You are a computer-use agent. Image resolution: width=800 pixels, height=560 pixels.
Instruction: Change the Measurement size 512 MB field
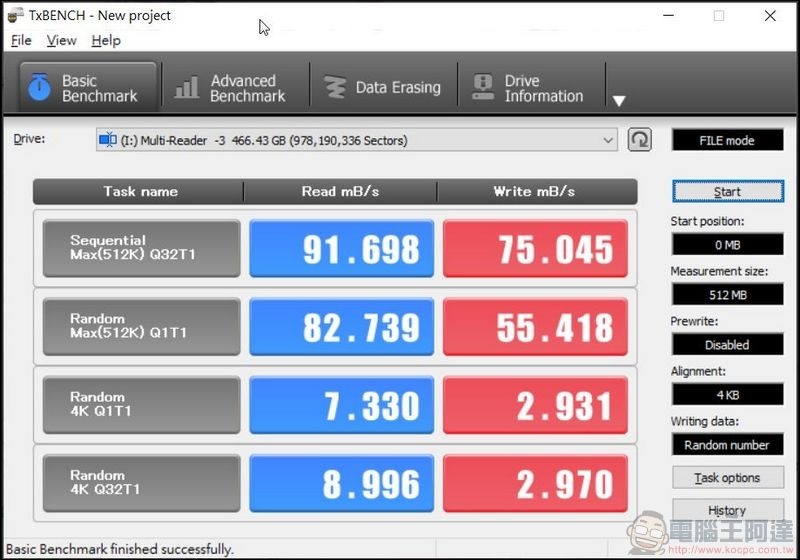click(x=728, y=295)
